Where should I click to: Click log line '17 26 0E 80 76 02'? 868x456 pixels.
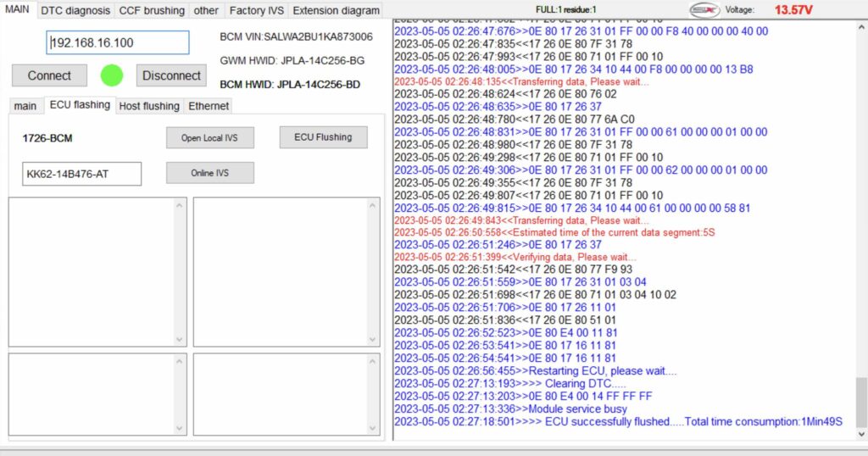505,94
